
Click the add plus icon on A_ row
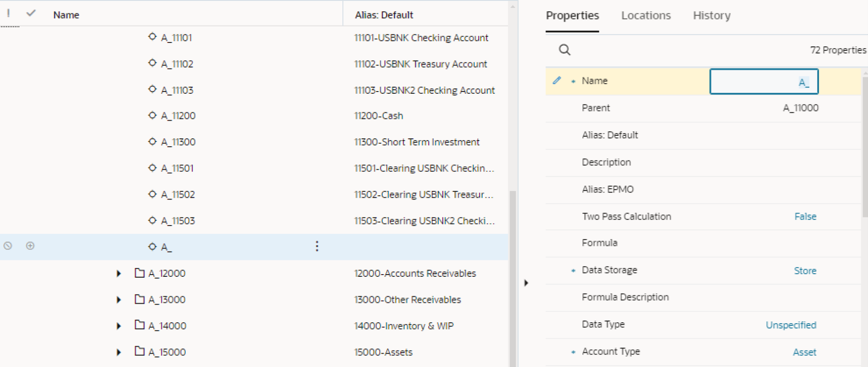click(x=30, y=246)
